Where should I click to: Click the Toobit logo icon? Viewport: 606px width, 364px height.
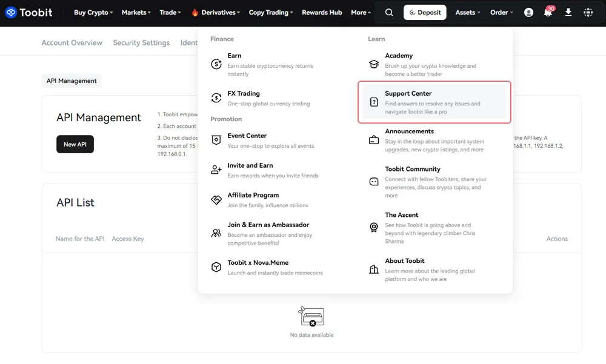[x=11, y=12]
